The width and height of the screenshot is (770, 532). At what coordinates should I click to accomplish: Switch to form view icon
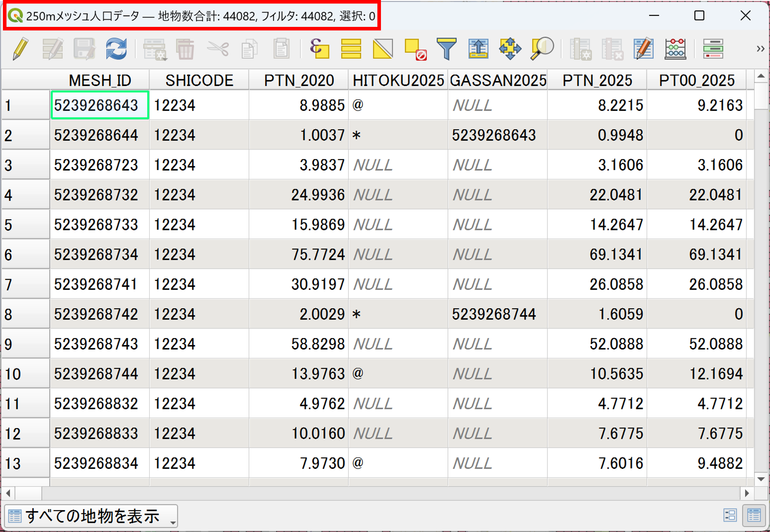pos(730,515)
